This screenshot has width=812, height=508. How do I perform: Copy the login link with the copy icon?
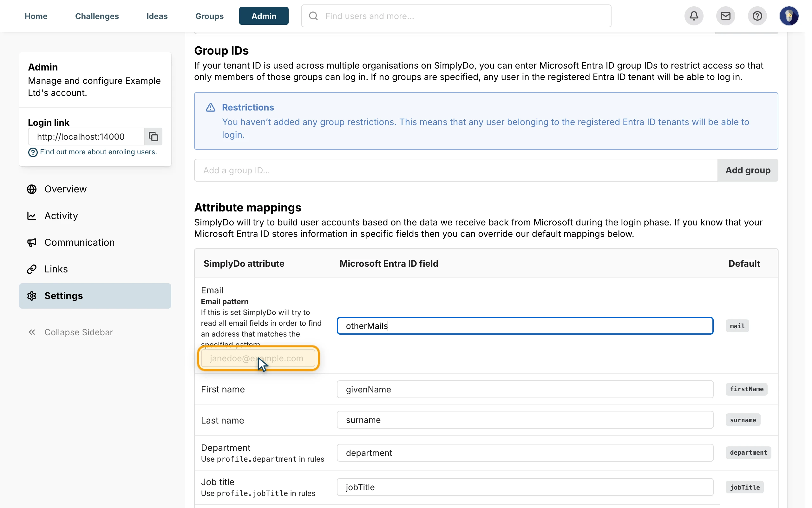(x=153, y=137)
